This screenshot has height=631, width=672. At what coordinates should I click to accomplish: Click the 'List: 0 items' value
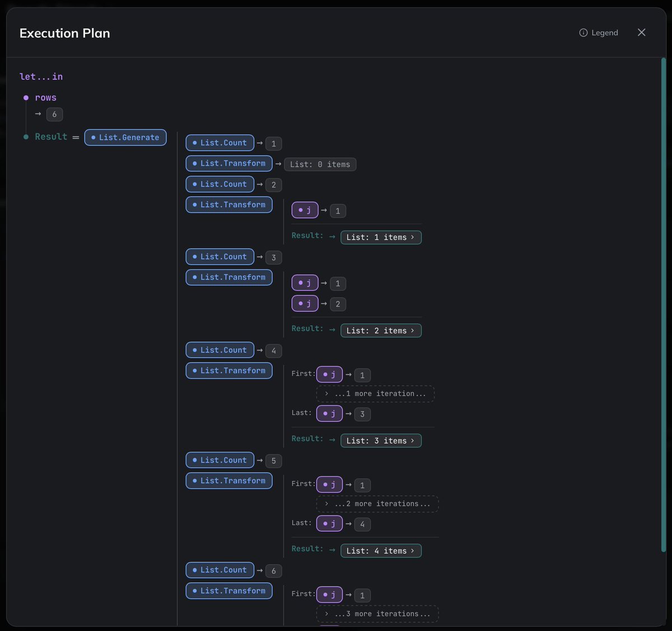pyautogui.click(x=320, y=165)
